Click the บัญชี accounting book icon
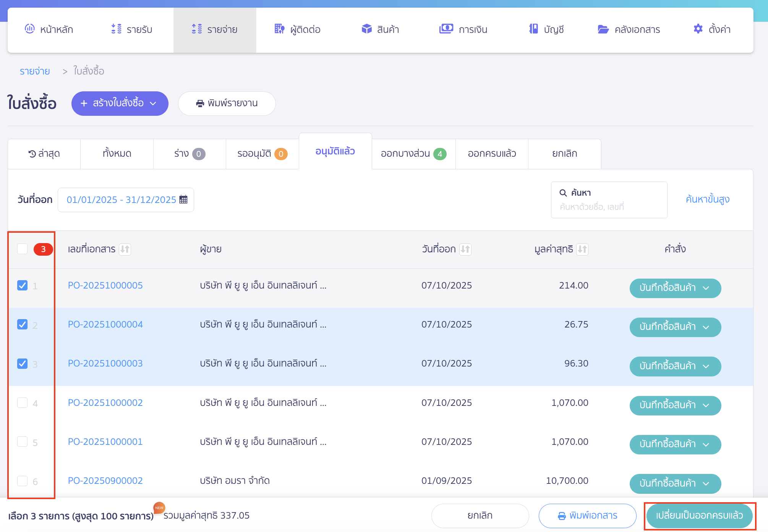This screenshot has width=768, height=532. (533, 29)
